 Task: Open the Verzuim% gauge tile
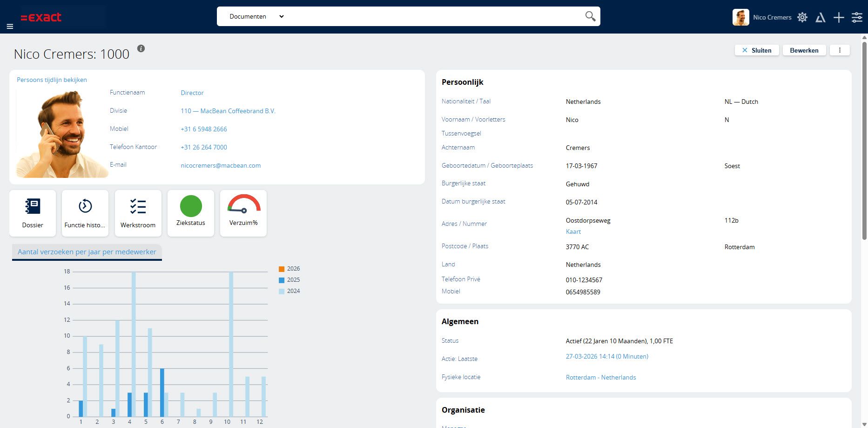pyautogui.click(x=243, y=213)
